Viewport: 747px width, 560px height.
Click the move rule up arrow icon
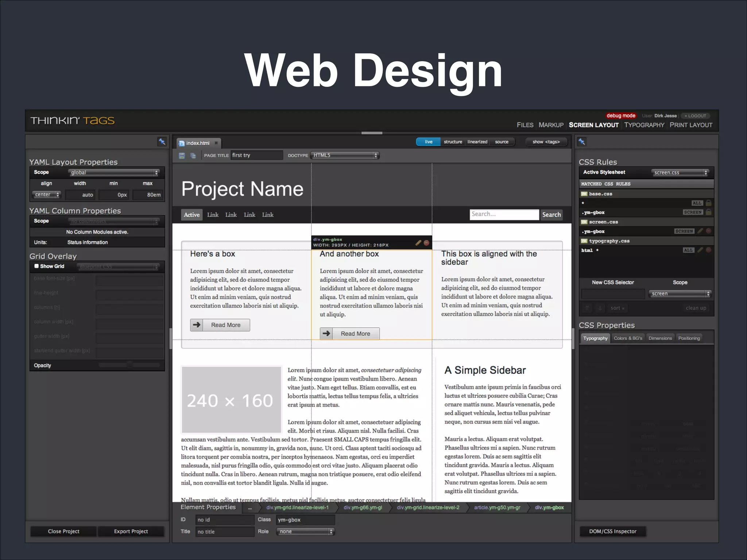coord(587,308)
